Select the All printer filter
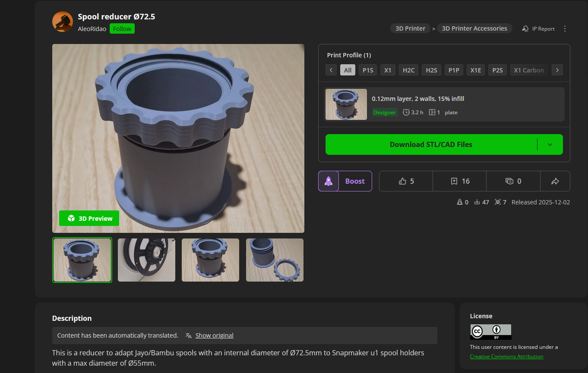 pos(348,70)
